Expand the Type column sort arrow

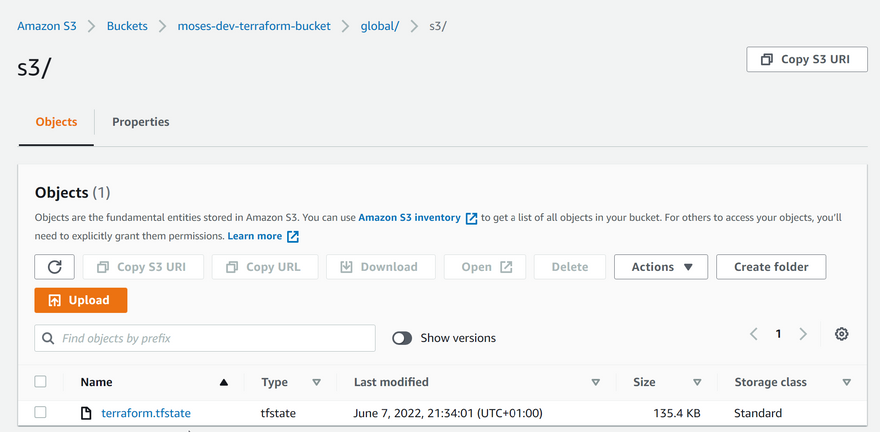click(317, 382)
